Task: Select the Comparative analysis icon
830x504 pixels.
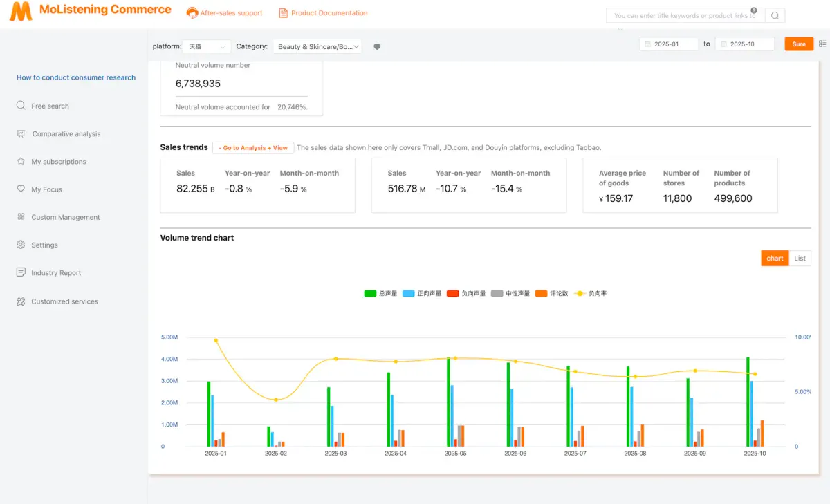Action: pyautogui.click(x=21, y=133)
